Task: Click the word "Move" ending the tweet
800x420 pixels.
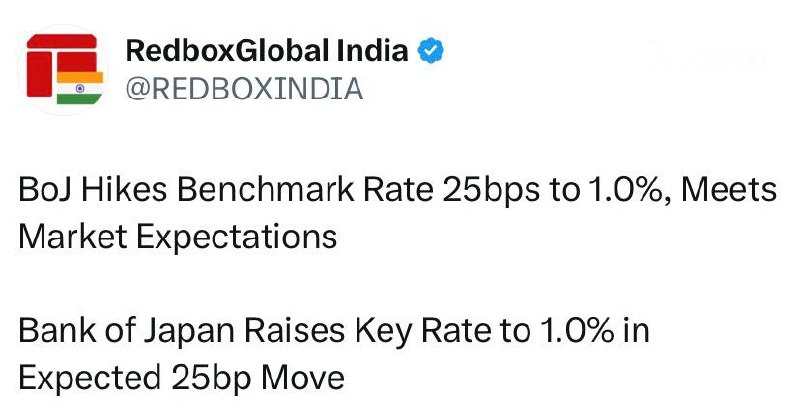Action: pos(303,378)
